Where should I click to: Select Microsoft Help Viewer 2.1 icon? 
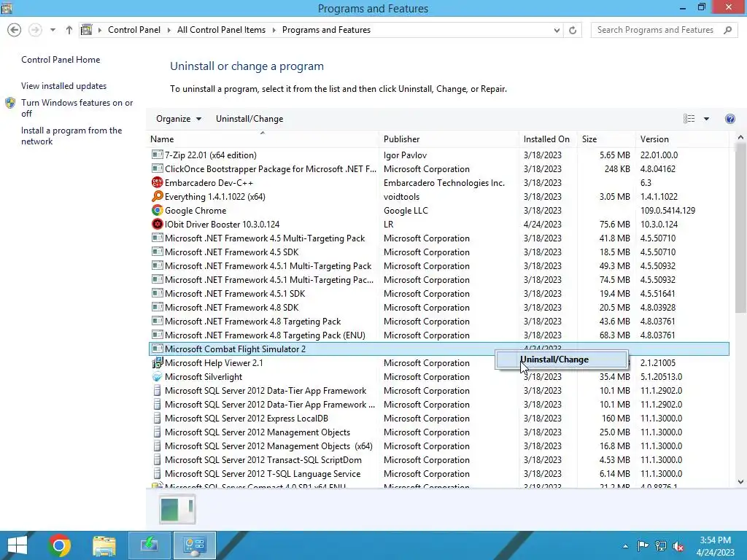[x=157, y=363]
